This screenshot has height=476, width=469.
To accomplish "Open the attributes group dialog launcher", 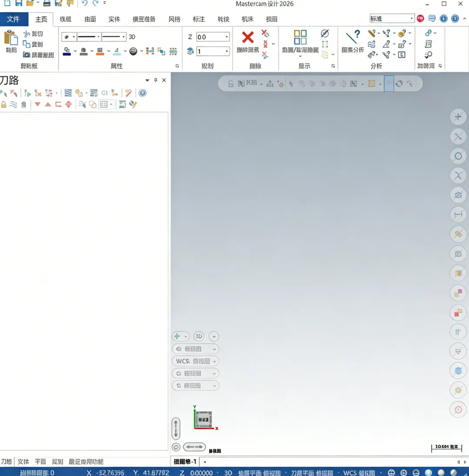I will pyautogui.click(x=177, y=66).
